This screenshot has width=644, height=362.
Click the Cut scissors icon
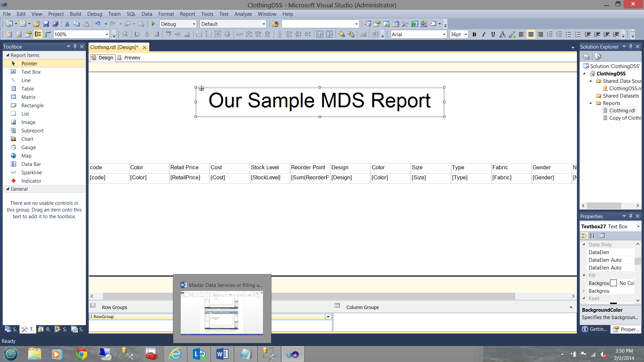[x=67, y=24]
